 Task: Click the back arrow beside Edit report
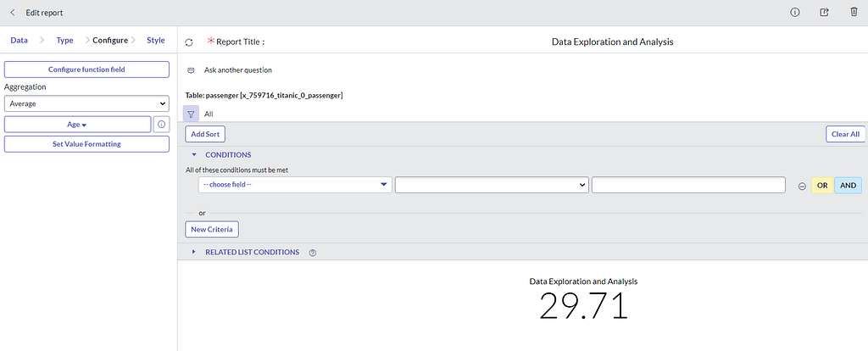(x=13, y=12)
